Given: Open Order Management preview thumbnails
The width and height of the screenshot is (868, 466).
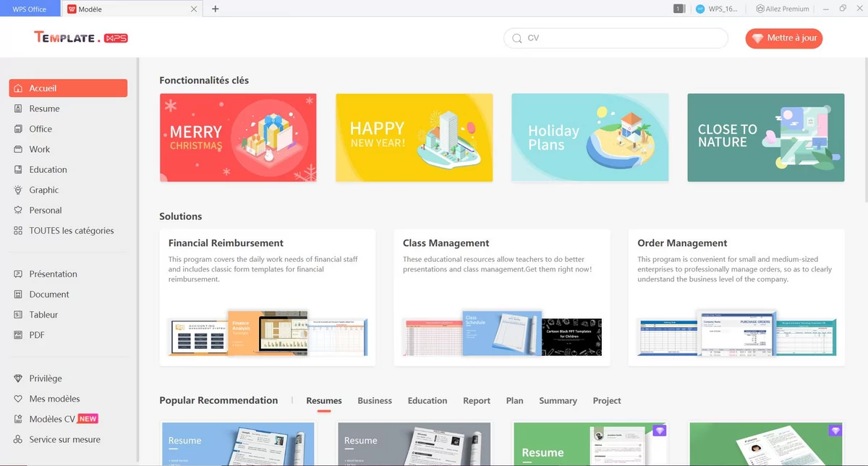Looking at the screenshot, I should (x=736, y=333).
